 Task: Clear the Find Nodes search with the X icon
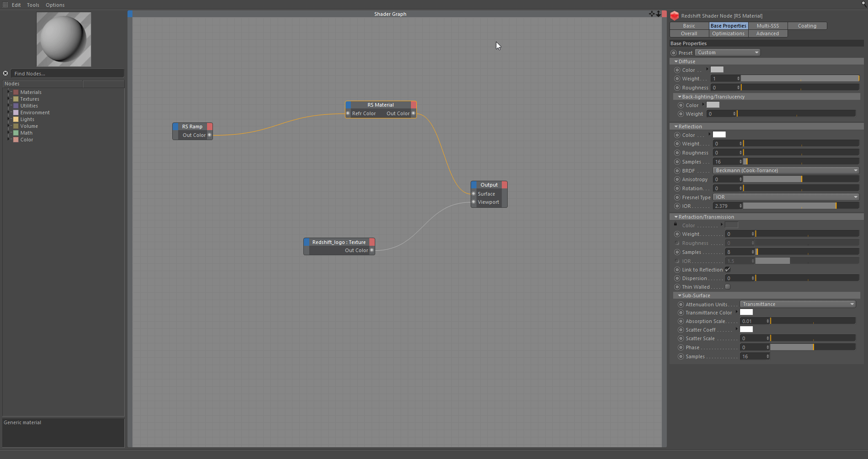(5, 73)
